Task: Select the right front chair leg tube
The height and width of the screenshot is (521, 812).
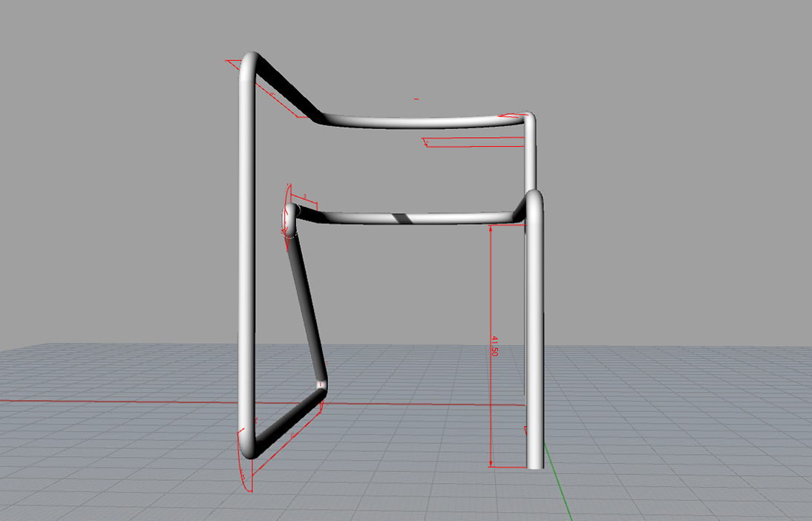Action: pos(535,332)
